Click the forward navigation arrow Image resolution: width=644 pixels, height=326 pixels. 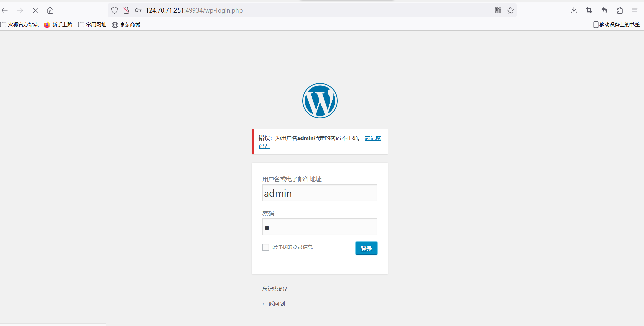click(20, 10)
